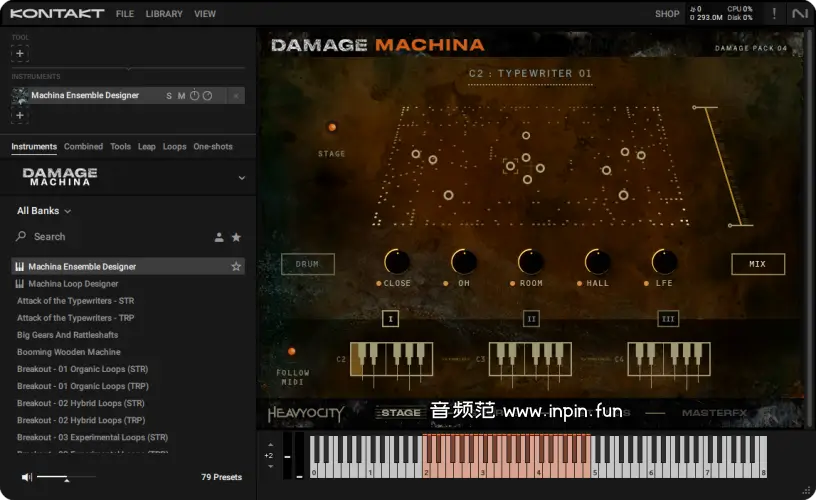Click the CLOSE mic knob

[x=397, y=261]
